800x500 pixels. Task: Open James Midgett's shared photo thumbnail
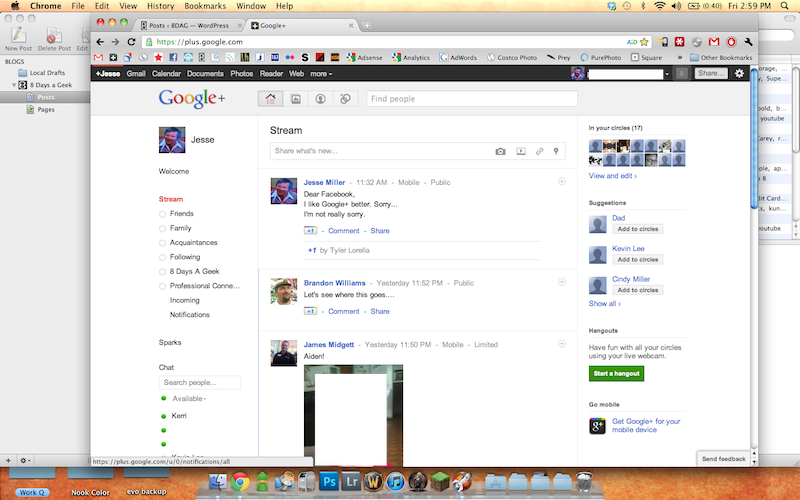pyautogui.click(x=353, y=415)
